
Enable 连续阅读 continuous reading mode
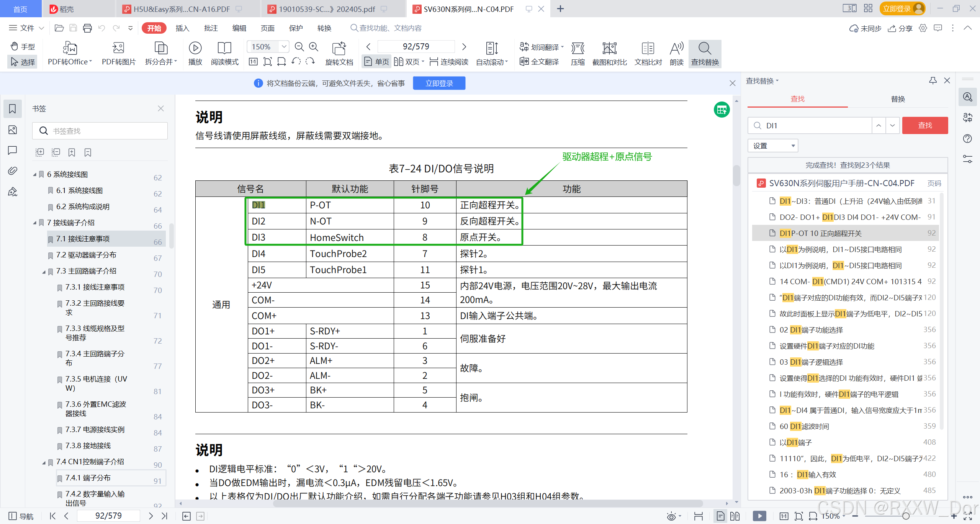coord(449,62)
